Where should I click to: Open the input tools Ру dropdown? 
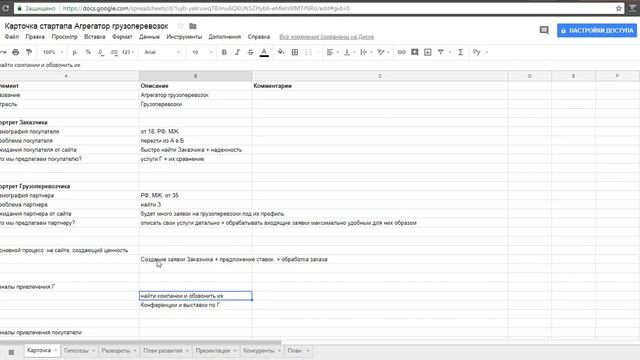click(x=480, y=52)
